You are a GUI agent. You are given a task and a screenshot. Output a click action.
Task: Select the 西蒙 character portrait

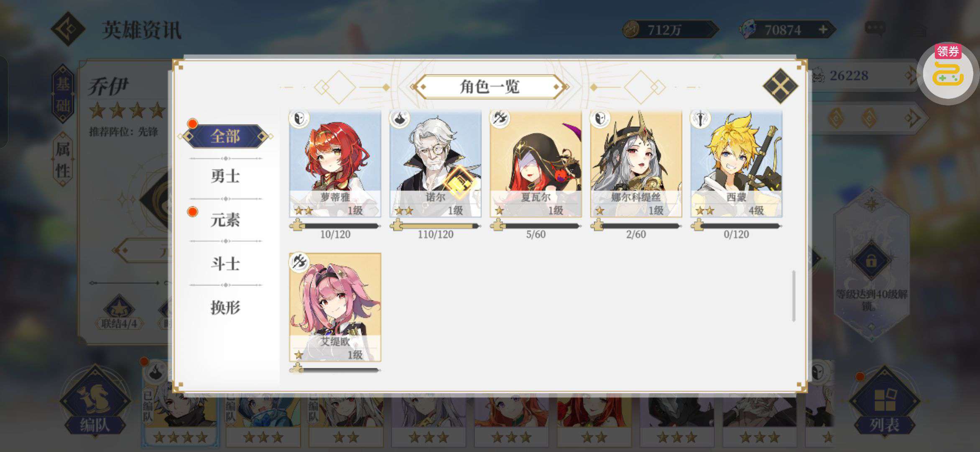[x=736, y=164]
